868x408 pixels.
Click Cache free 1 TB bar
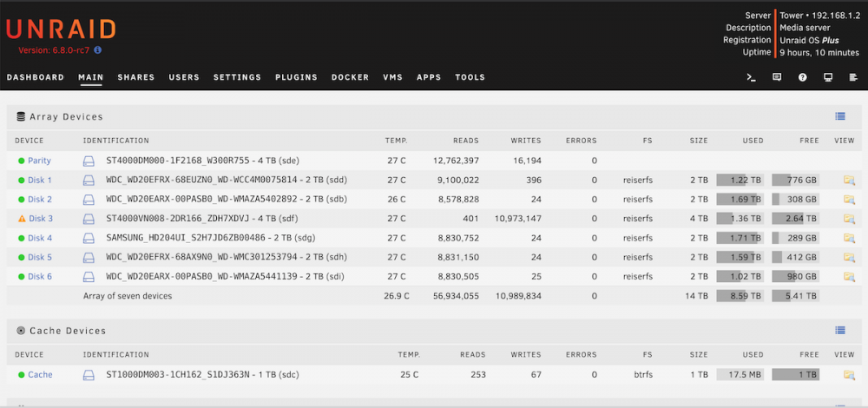(x=795, y=375)
